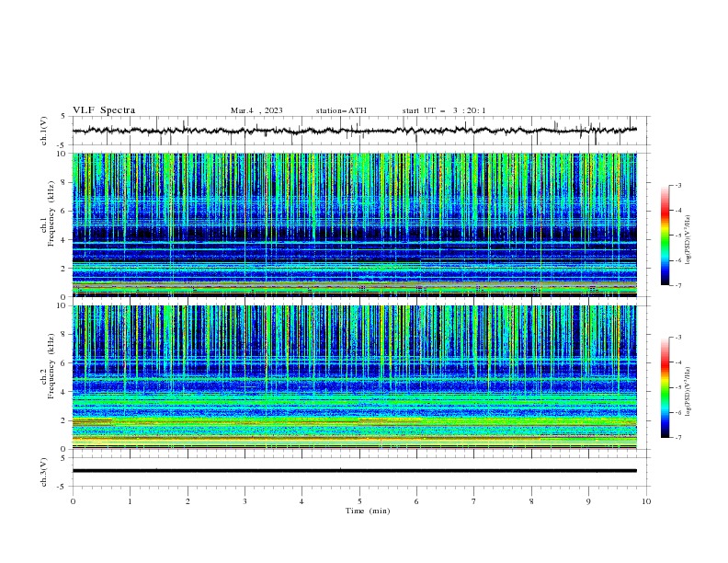Click time axis tick label "10"
The height and width of the screenshot is (563, 728).
646,501
